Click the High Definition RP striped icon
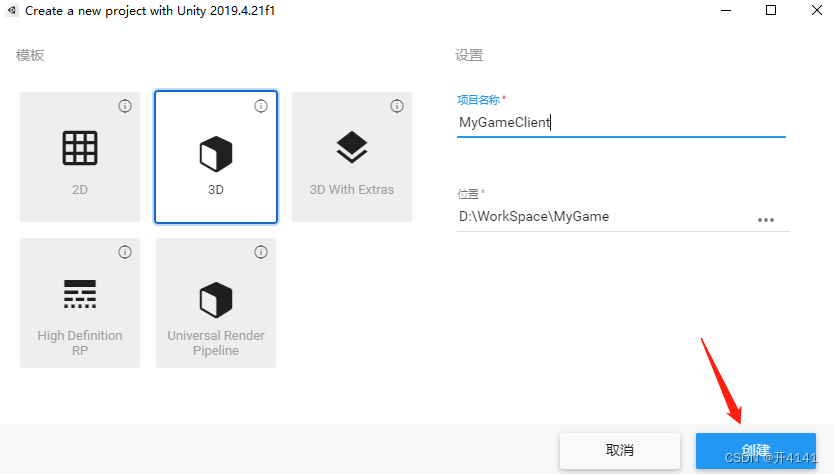The image size is (834, 474). point(80,294)
